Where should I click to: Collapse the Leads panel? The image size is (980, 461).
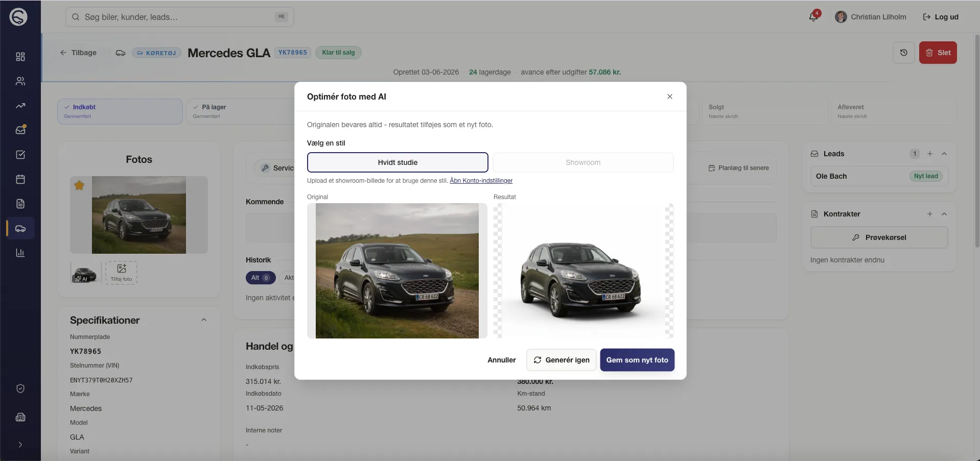(x=944, y=154)
